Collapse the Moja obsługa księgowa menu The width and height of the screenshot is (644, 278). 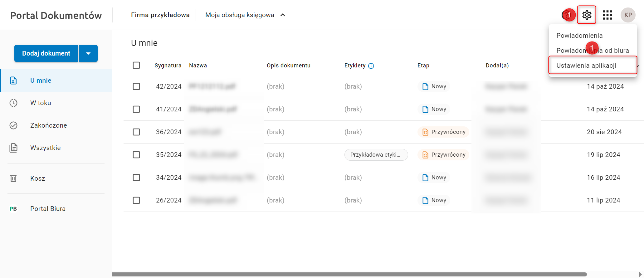[283, 15]
